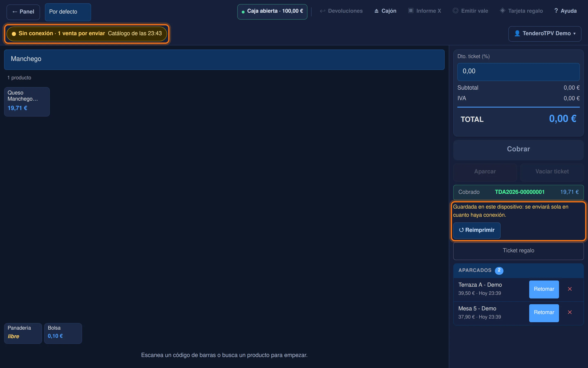
Task: Click the Informe X report icon
Action: click(x=411, y=10)
